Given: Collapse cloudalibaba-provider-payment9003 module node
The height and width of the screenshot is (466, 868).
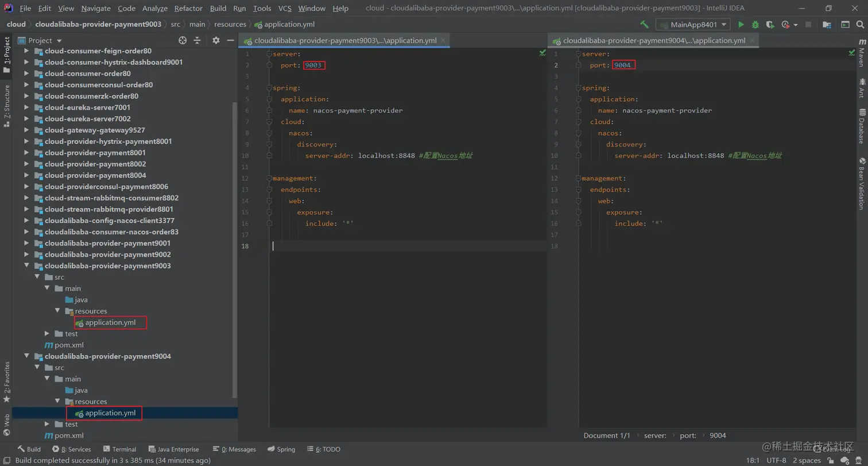Looking at the screenshot, I should 26,266.
